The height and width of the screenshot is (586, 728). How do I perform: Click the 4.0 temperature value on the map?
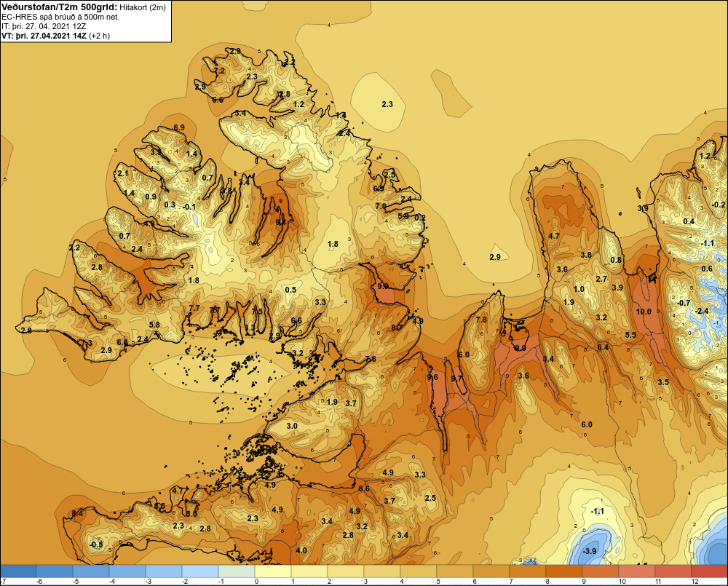[301, 551]
